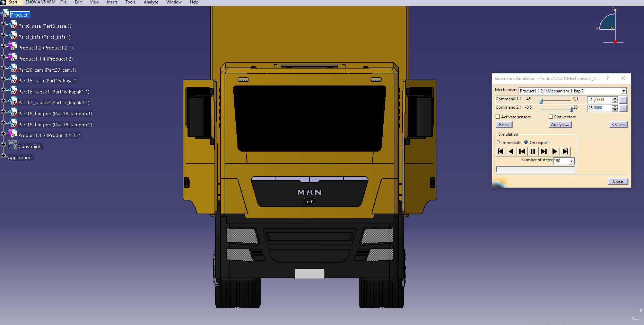Expand the Part15_kasa tree node
This screenshot has height=325, width=644.
3,79
